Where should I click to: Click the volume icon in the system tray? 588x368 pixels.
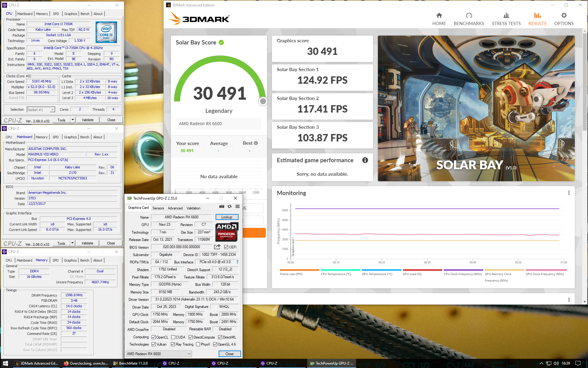tap(556, 363)
